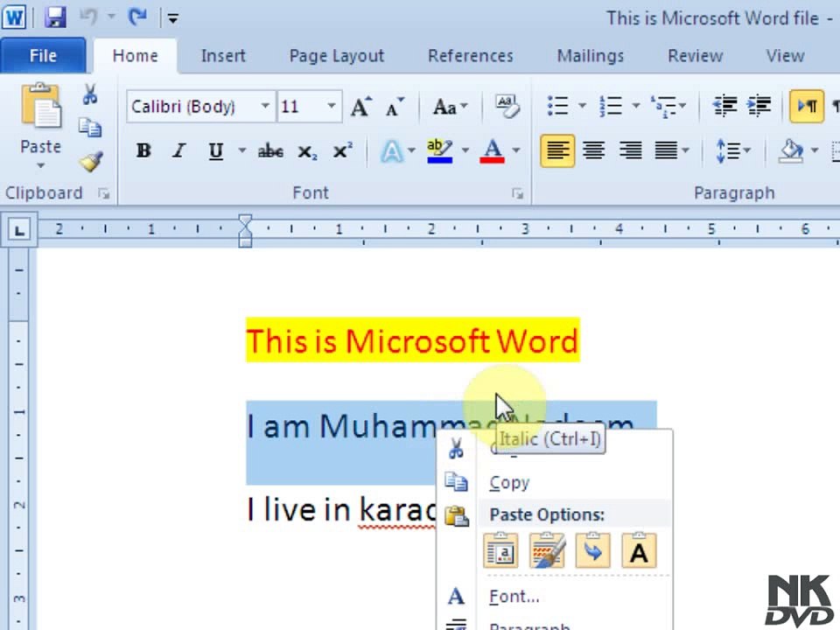Viewport: 840px width, 630px height.
Task: Click the Shading paint bucket icon
Action: 792,151
